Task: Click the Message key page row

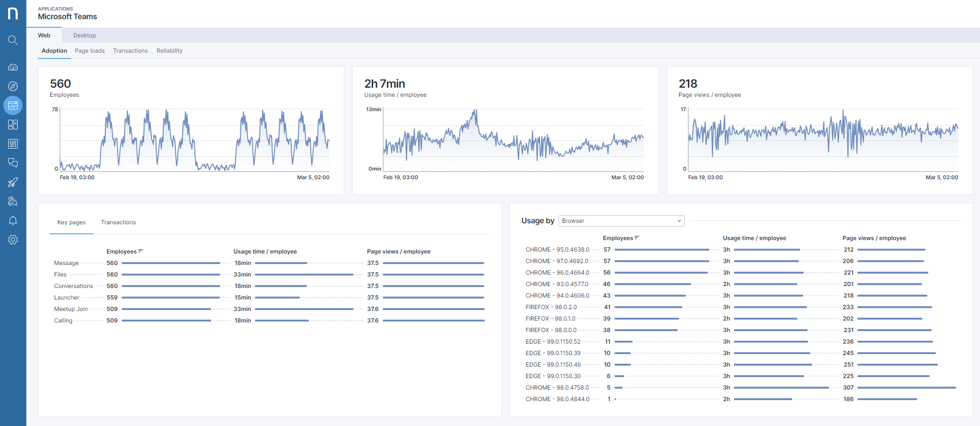Action: click(269, 263)
